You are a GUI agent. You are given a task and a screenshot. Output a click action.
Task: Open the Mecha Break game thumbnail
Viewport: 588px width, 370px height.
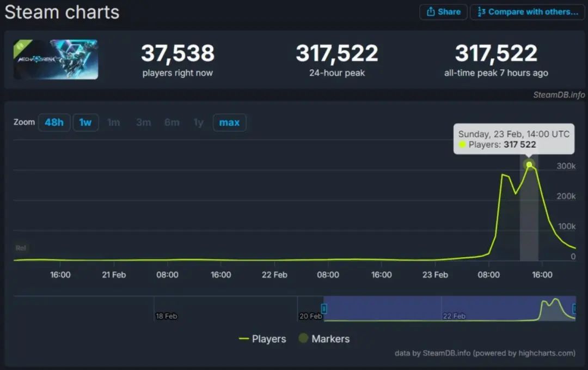click(x=56, y=59)
